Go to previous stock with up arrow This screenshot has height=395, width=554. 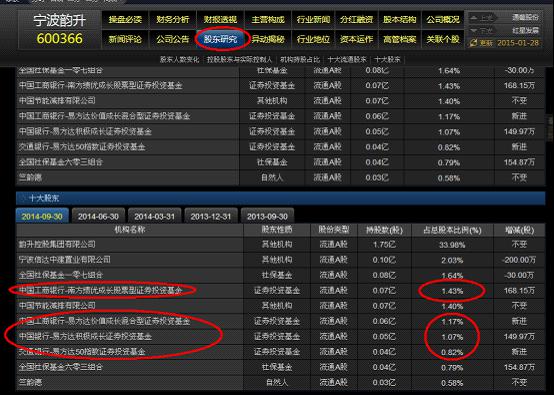474,17
